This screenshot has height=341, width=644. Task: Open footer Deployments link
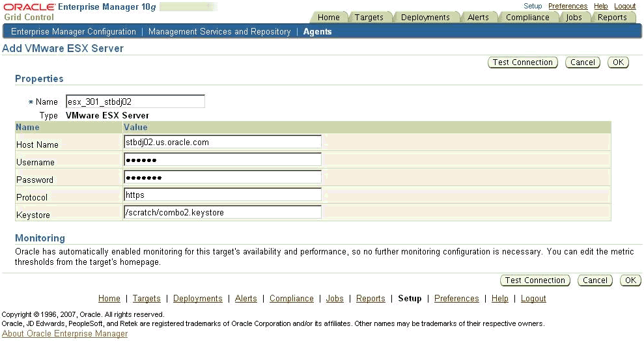(197, 298)
